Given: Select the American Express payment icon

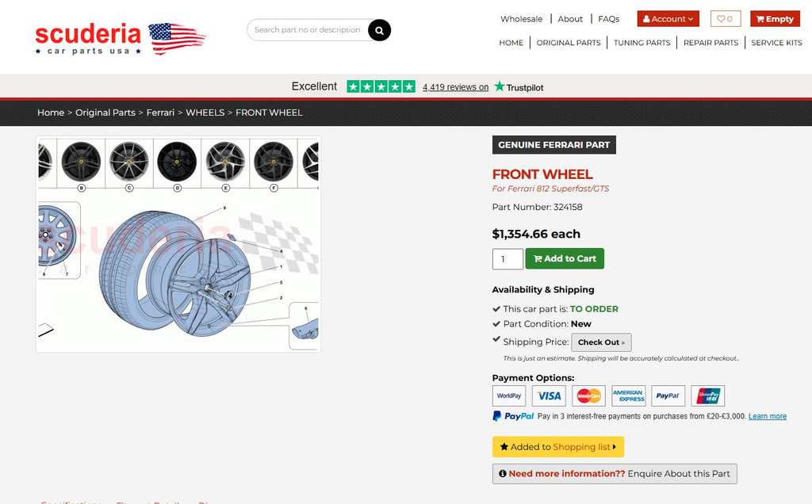Looking at the screenshot, I should click(x=629, y=396).
